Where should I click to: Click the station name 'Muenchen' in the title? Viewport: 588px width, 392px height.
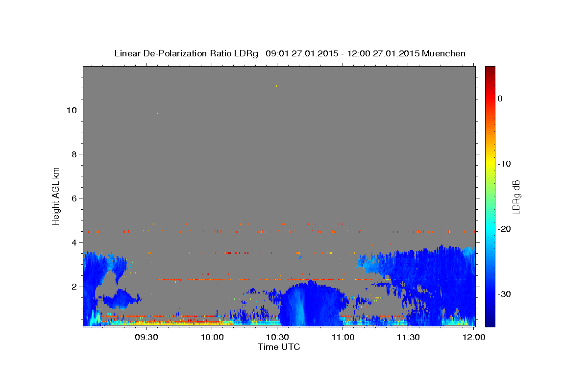pyautogui.click(x=443, y=53)
